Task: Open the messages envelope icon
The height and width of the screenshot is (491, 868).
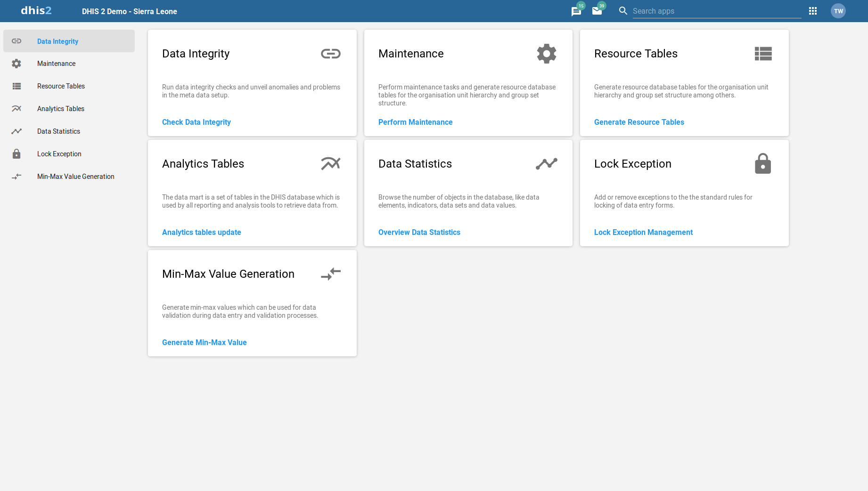Action: click(x=597, y=11)
